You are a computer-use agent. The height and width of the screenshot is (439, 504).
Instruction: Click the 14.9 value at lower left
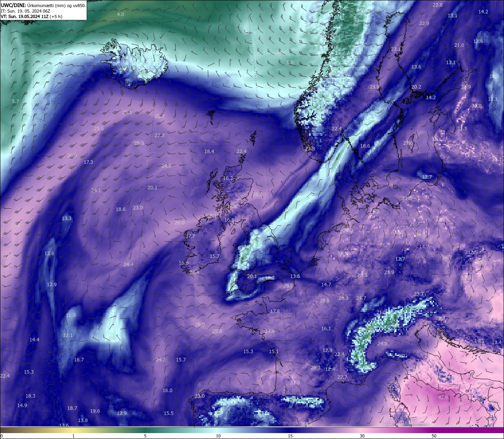tap(22, 405)
